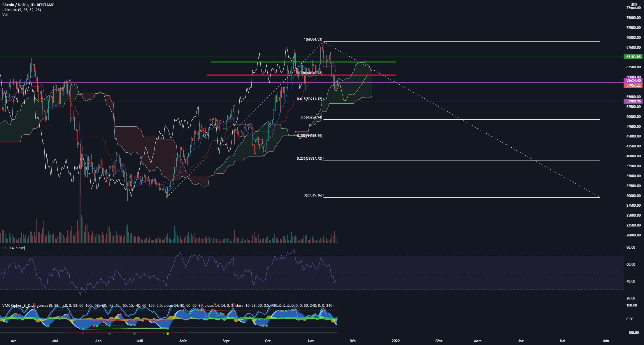Click the bright green dot in VMC panel

click(168, 334)
